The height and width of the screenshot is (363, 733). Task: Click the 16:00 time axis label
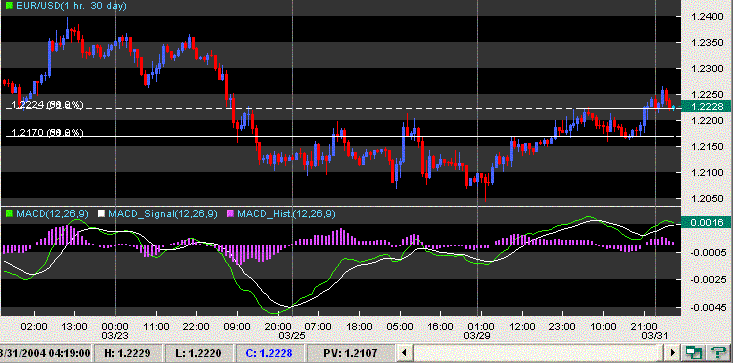[441, 326]
